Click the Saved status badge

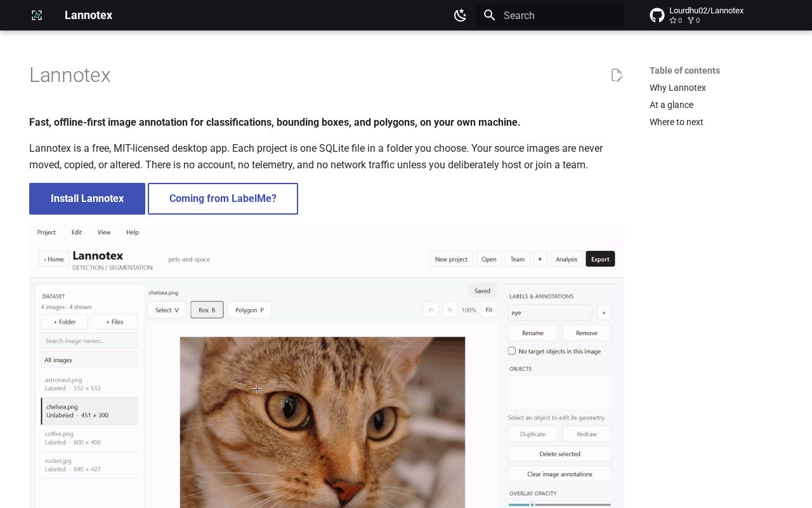coord(482,291)
